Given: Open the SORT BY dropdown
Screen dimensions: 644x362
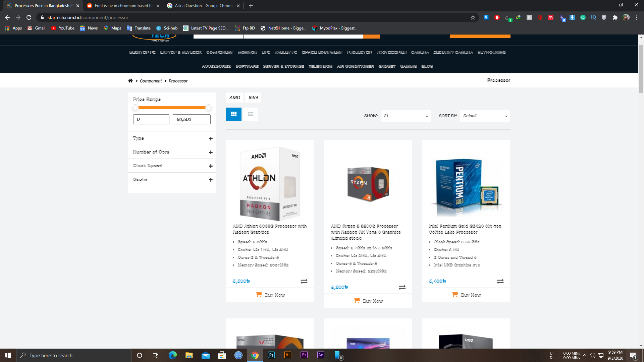Looking at the screenshot, I should pos(484,116).
